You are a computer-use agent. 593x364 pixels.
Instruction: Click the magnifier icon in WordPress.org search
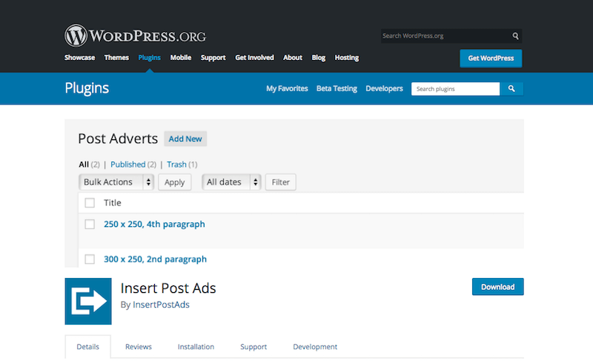(515, 36)
